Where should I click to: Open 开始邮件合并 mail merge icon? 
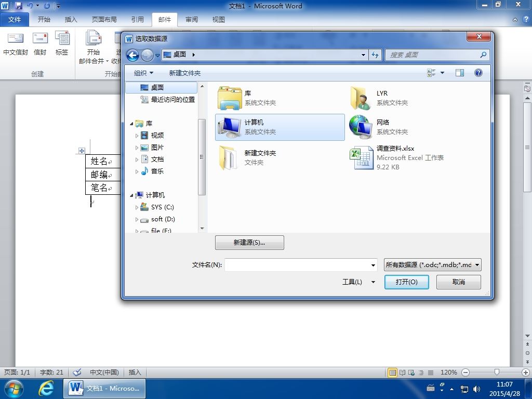[x=94, y=37]
